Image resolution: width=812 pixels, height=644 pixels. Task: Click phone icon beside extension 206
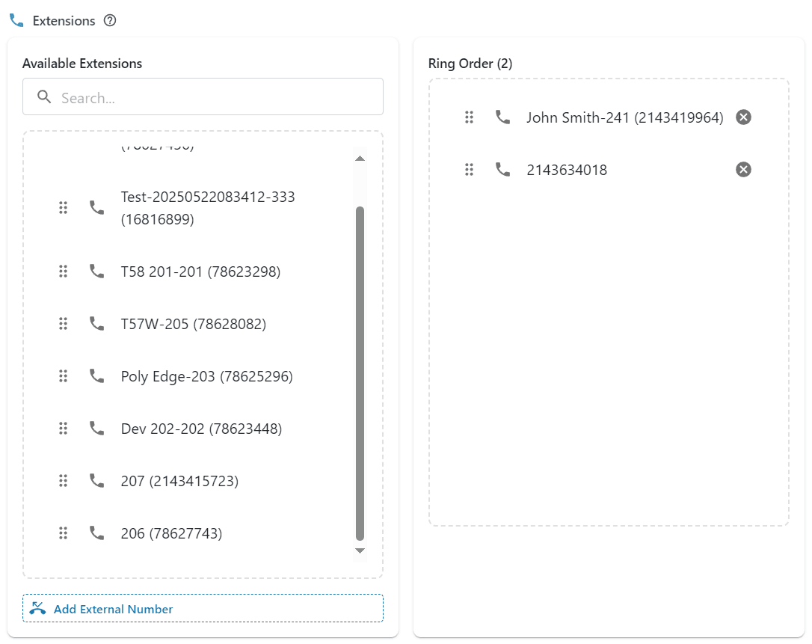point(97,533)
